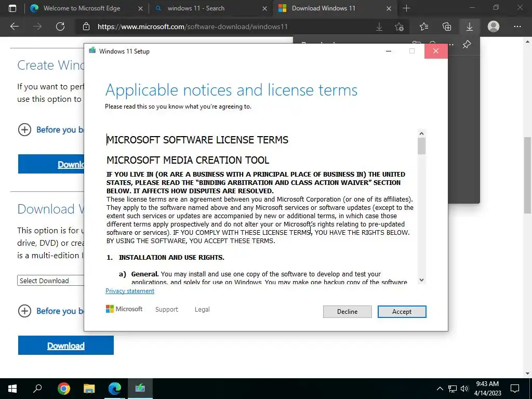Click the Decline button in Setup

click(347, 312)
